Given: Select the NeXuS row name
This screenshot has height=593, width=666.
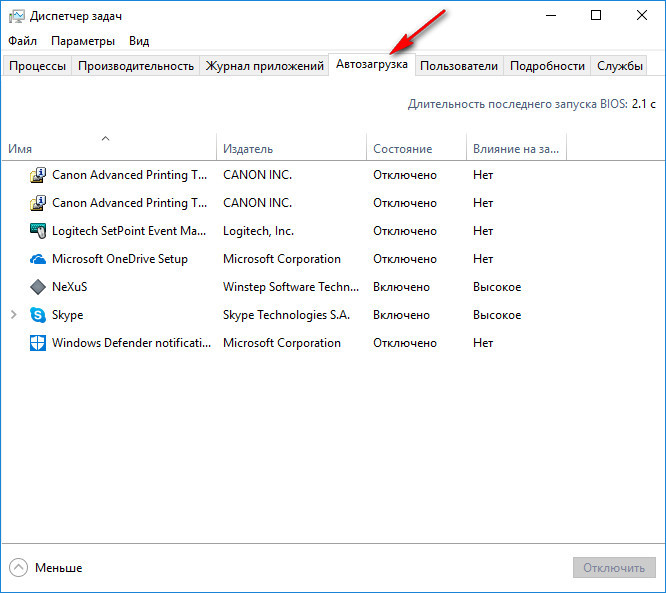Looking at the screenshot, I should [70, 287].
